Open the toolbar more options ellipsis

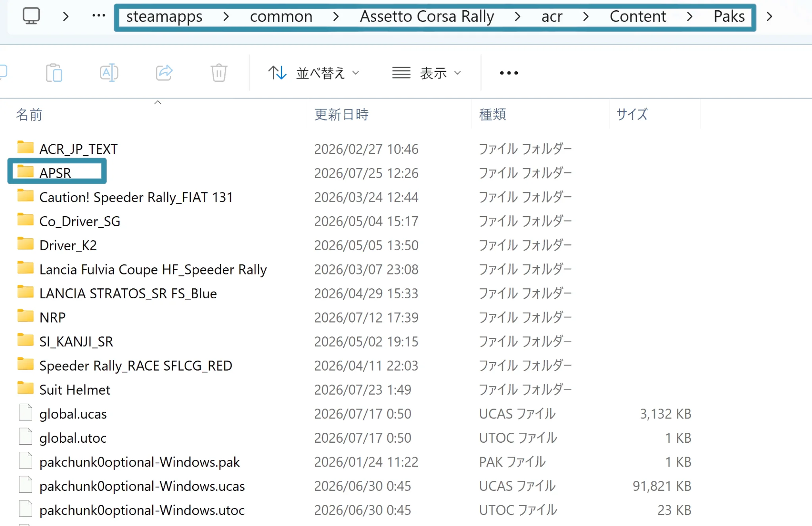point(509,73)
